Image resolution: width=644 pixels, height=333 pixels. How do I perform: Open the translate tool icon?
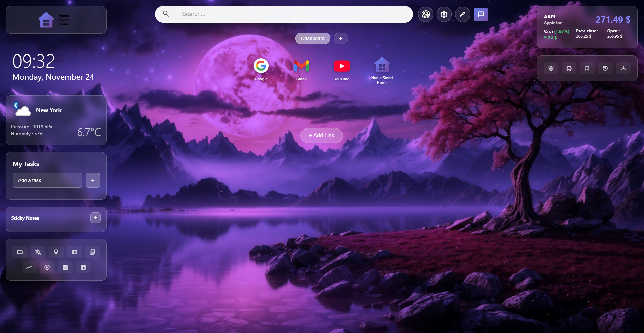click(x=38, y=252)
